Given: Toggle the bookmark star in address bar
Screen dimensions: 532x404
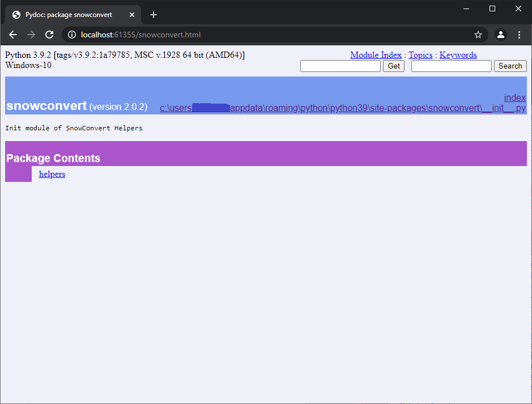Looking at the screenshot, I should (478, 35).
